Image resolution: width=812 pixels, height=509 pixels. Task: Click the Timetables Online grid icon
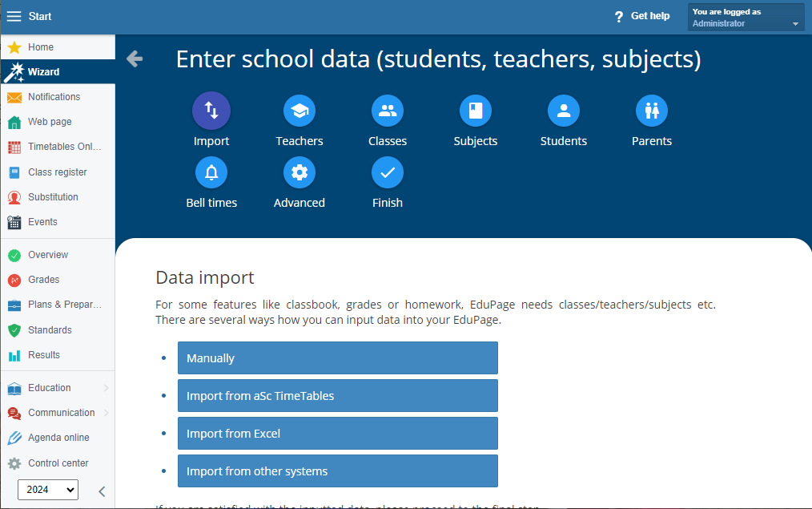tap(14, 147)
